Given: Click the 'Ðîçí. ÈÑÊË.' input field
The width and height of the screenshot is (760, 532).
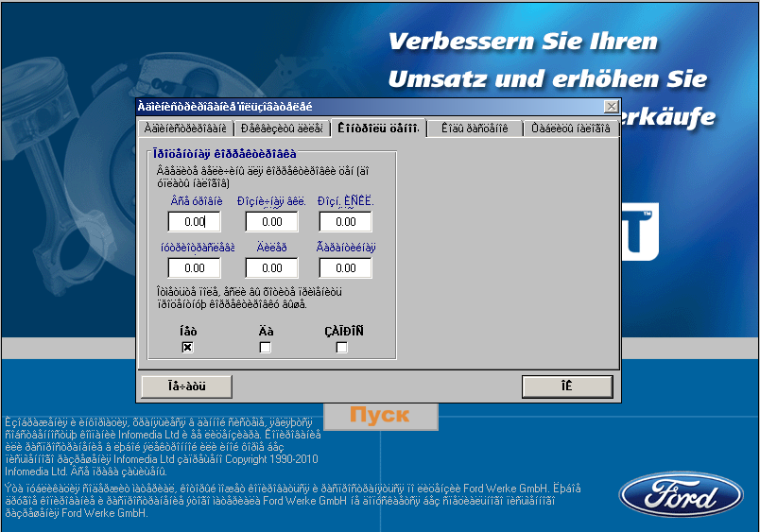Looking at the screenshot, I should pos(345,221).
